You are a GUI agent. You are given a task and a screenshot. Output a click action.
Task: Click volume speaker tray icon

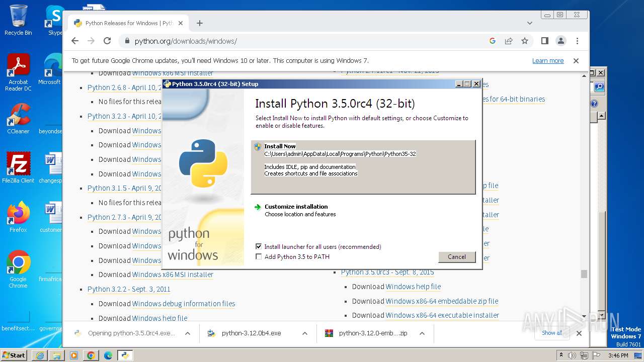click(x=572, y=355)
